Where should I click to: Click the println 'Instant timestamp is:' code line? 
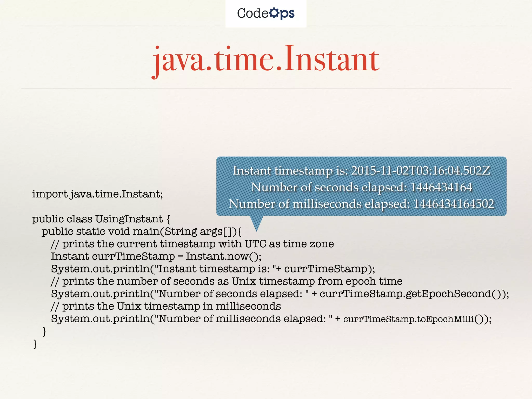213,269
